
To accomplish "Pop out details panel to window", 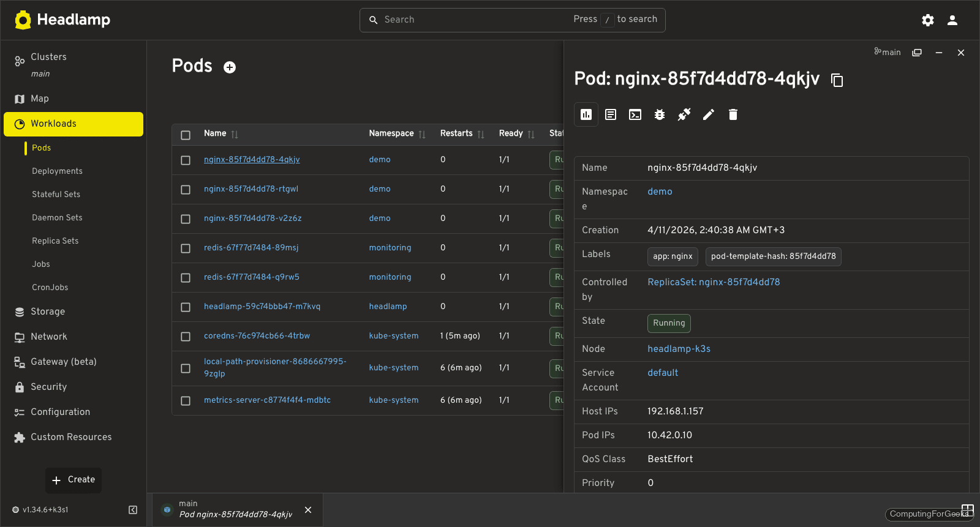I will point(917,53).
